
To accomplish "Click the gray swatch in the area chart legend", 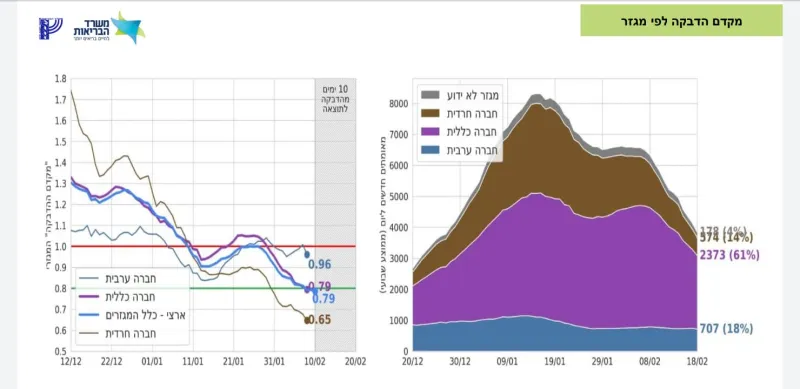I will [430, 95].
